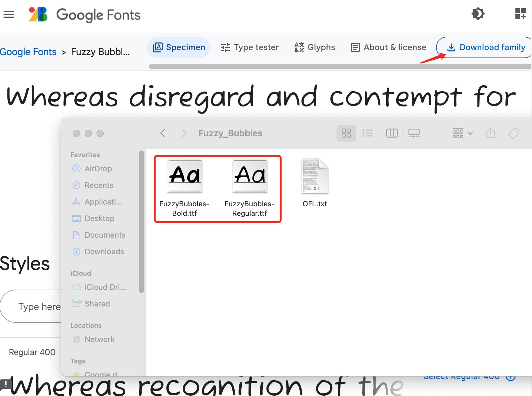Switch Finder to icon view
The image size is (532, 396).
click(x=346, y=133)
